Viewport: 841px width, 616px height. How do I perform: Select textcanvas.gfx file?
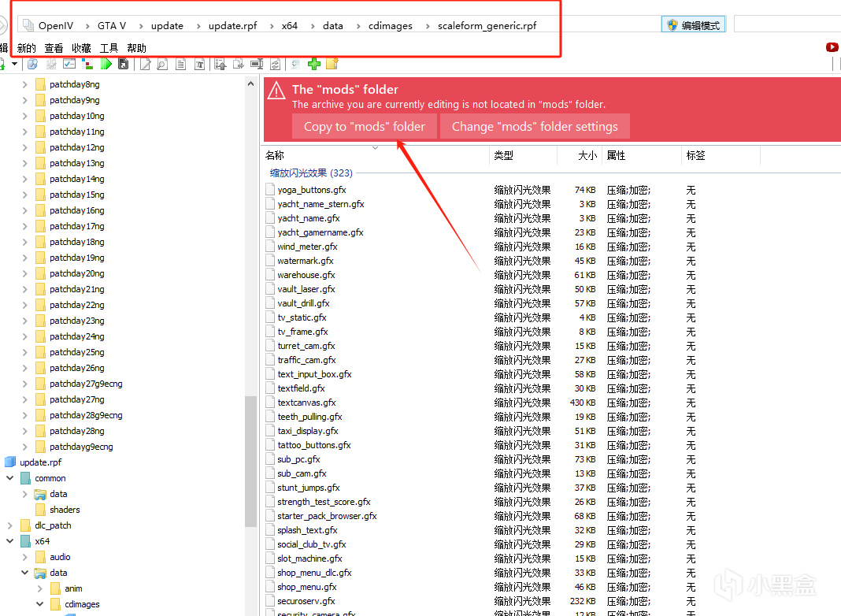[x=306, y=403]
